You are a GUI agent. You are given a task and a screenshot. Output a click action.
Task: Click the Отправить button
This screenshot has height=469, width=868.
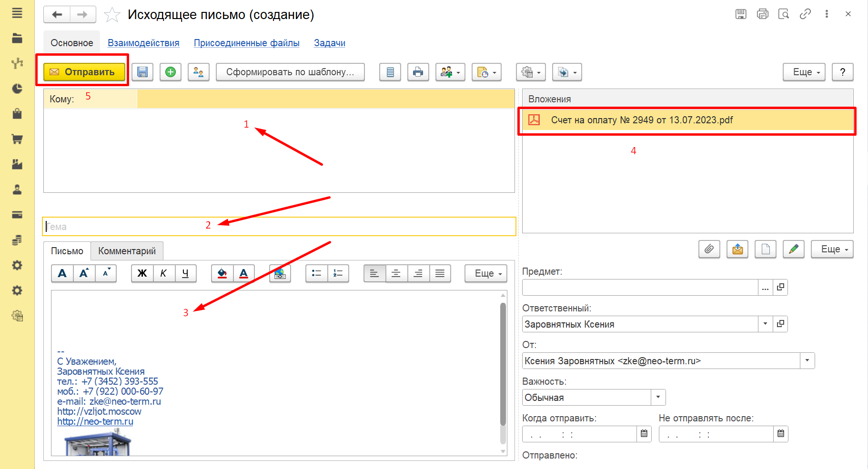pos(84,72)
